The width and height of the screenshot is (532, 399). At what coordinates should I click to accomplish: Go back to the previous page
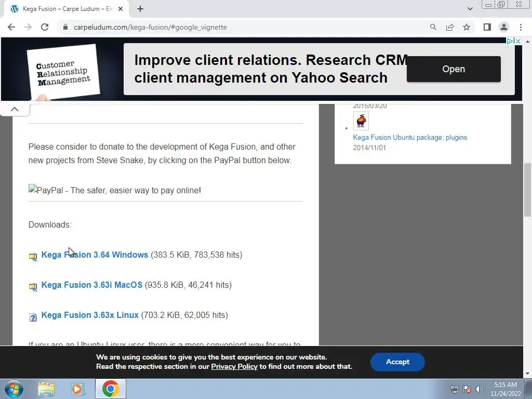(11, 27)
